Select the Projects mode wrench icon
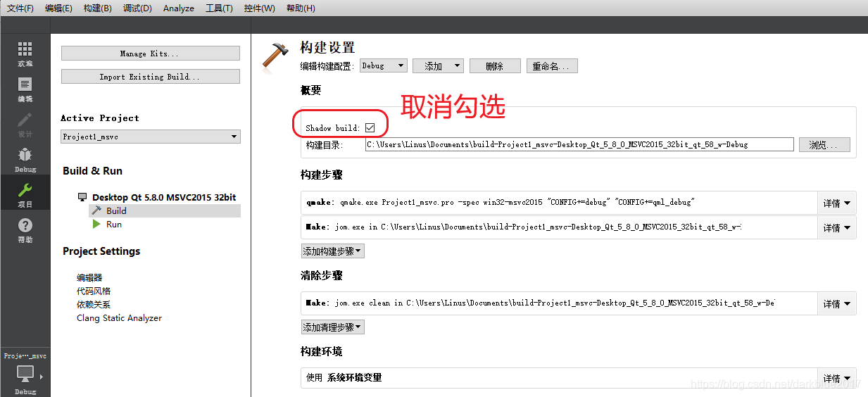The image size is (868, 397). point(25,189)
